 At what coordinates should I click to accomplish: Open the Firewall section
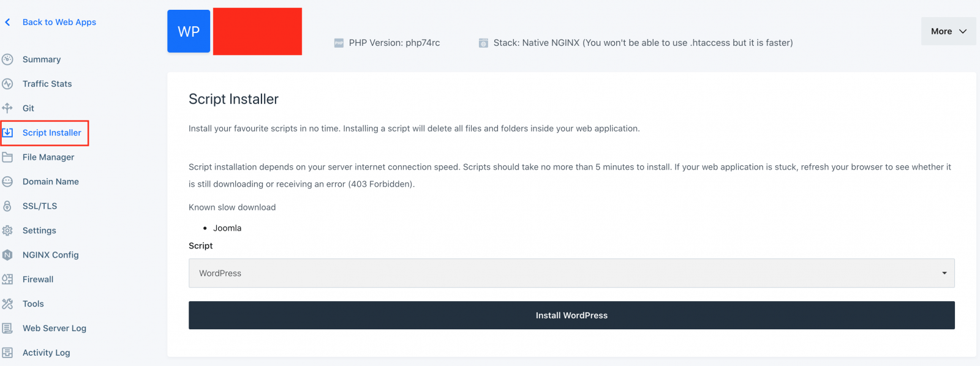(38, 280)
